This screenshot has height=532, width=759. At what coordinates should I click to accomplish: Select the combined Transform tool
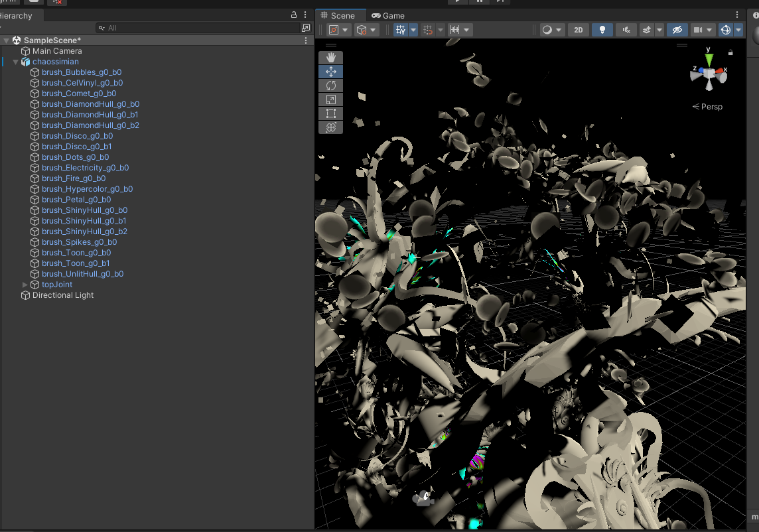pos(331,127)
